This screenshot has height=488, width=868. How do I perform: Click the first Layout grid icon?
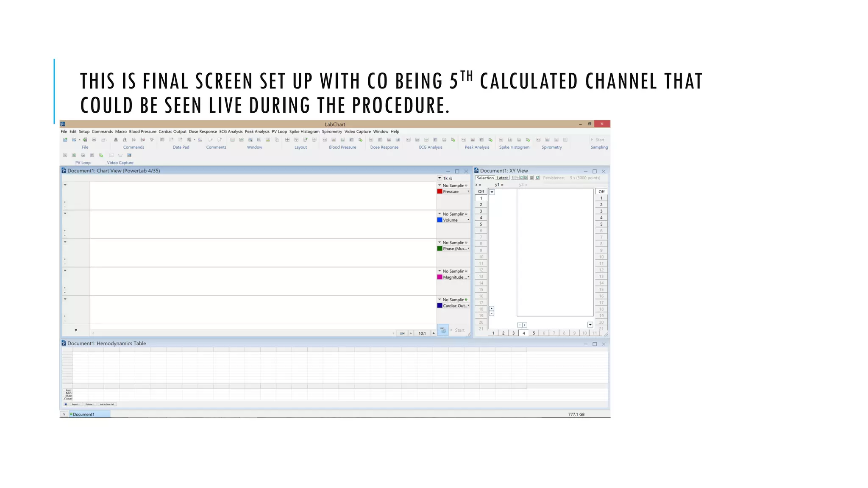pos(287,140)
